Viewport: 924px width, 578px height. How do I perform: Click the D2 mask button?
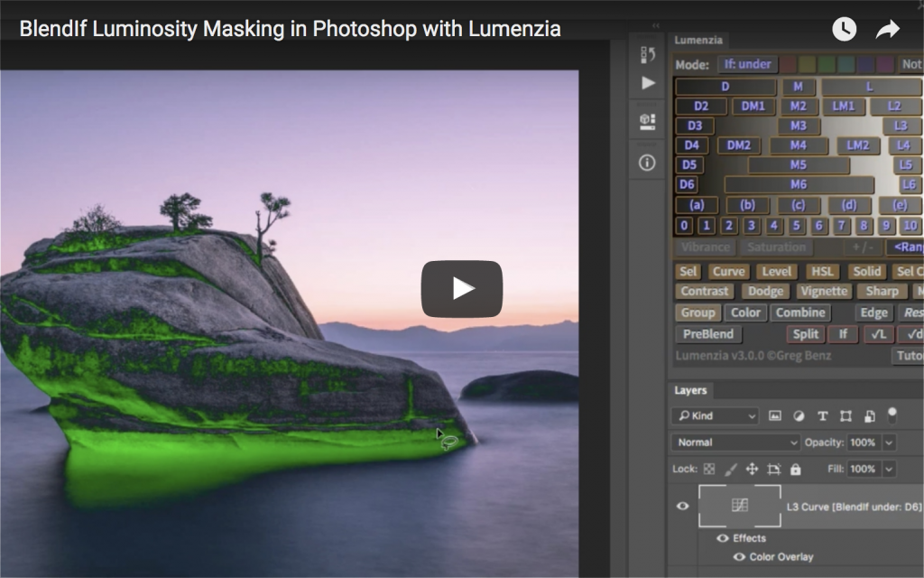[x=700, y=107]
